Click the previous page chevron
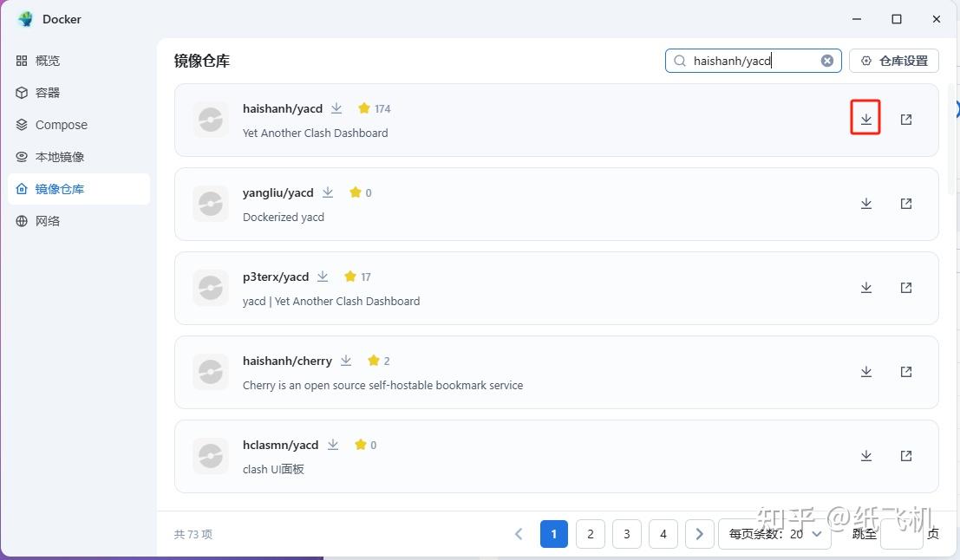 click(x=518, y=534)
